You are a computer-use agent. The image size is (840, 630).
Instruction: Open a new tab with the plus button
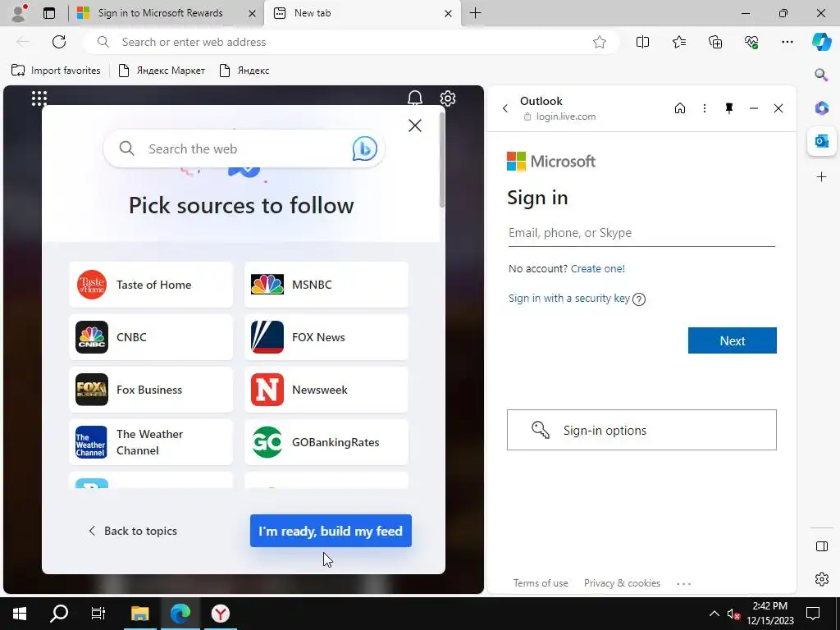(475, 13)
